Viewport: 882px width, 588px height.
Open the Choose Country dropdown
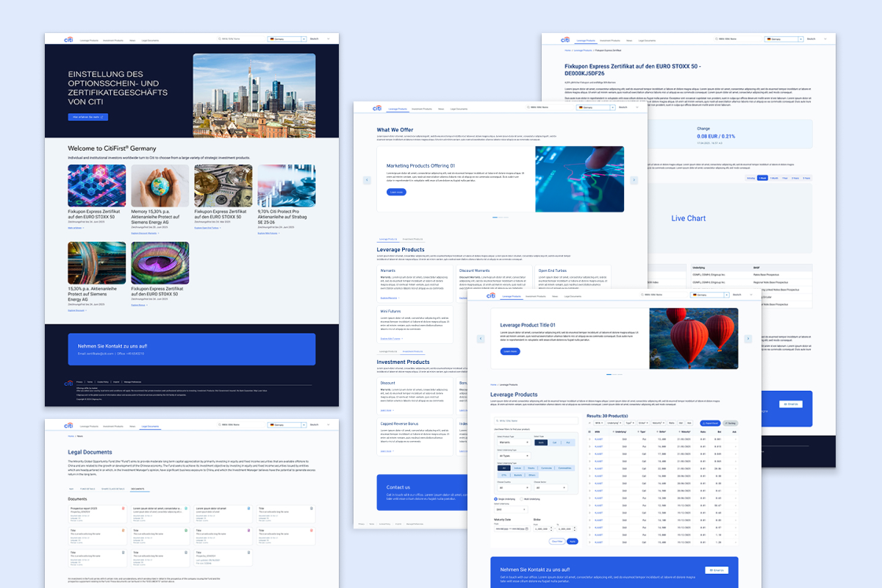tap(514, 488)
